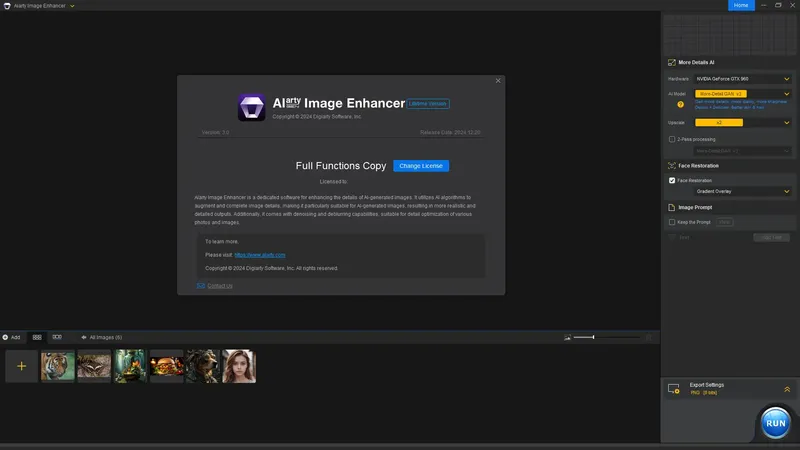
Task: Click the RUN button
Action: 776,423
